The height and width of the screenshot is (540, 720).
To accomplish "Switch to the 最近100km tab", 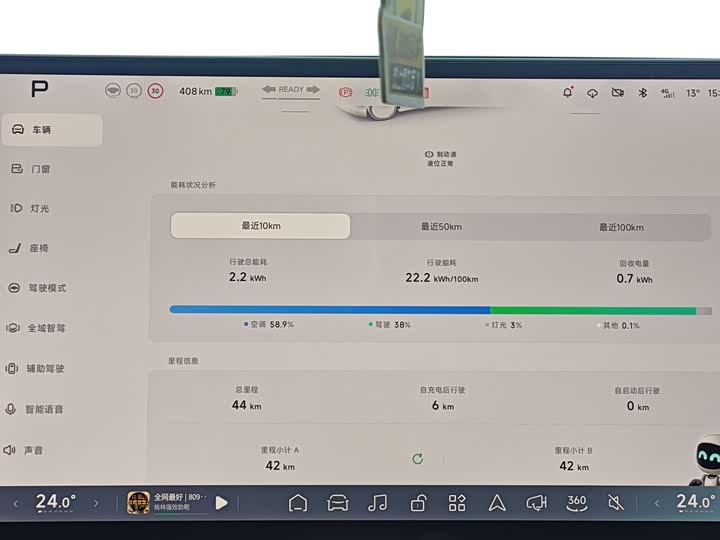I will [x=621, y=227].
